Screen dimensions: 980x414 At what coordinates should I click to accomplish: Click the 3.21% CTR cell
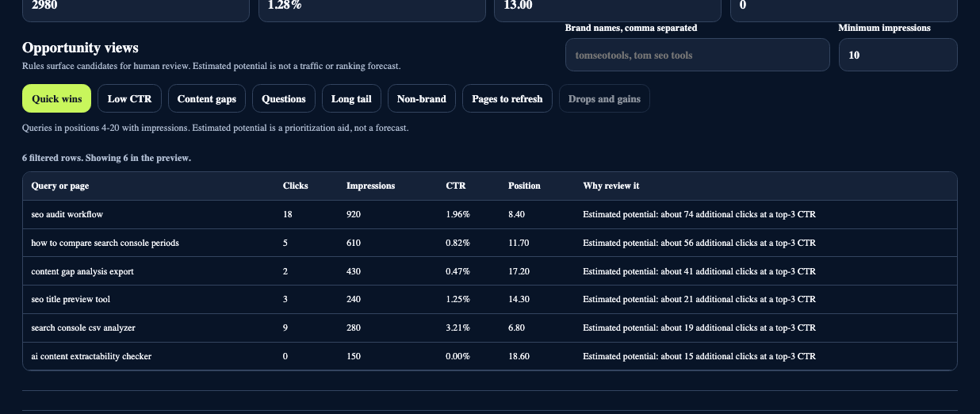(x=458, y=328)
